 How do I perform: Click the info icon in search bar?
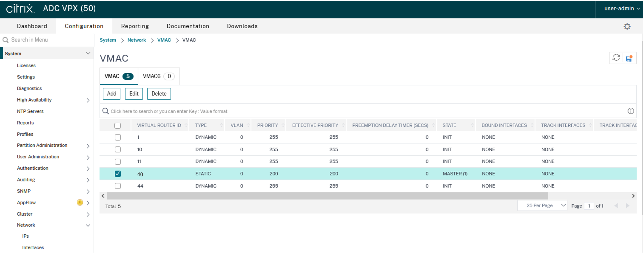(x=630, y=111)
